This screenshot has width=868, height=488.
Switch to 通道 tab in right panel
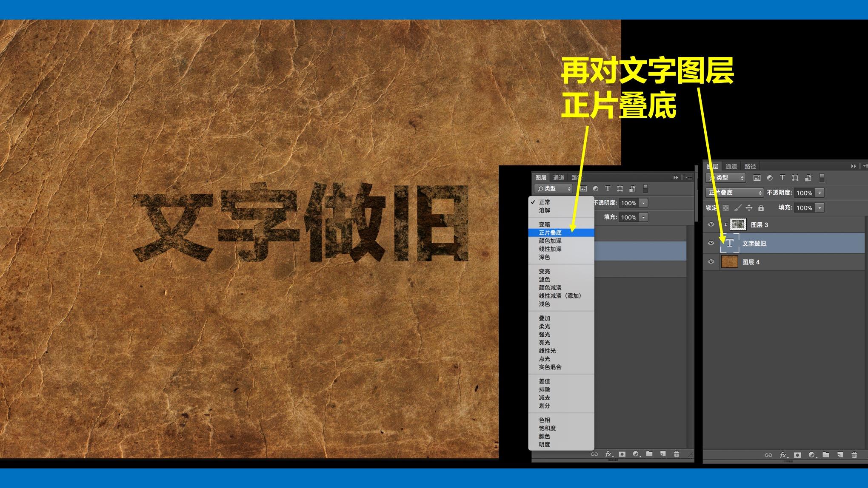click(731, 166)
